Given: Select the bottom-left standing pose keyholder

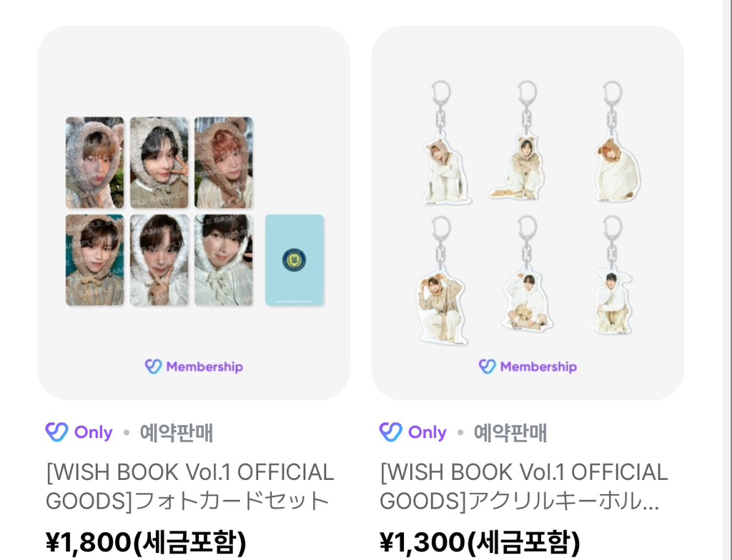Looking at the screenshot, I should point(441,281).
